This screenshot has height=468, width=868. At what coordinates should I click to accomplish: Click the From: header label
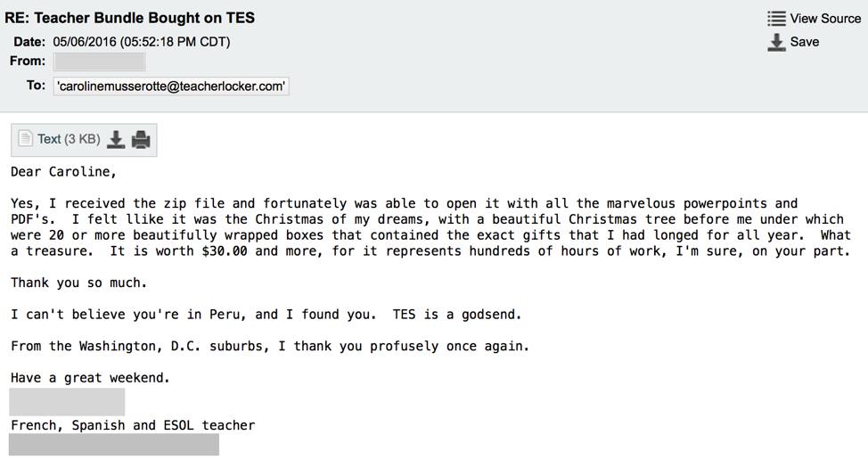click(28, 62)
